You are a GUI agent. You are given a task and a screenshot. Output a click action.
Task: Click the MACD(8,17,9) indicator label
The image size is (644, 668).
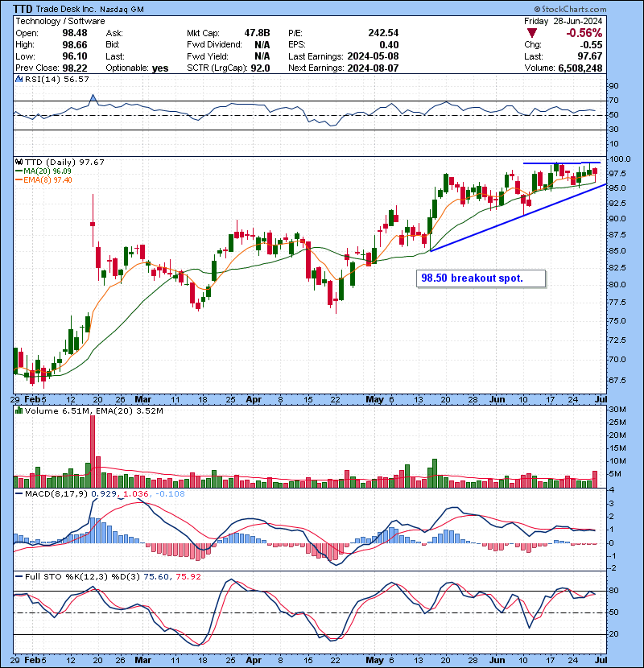[x=56, y=494]
